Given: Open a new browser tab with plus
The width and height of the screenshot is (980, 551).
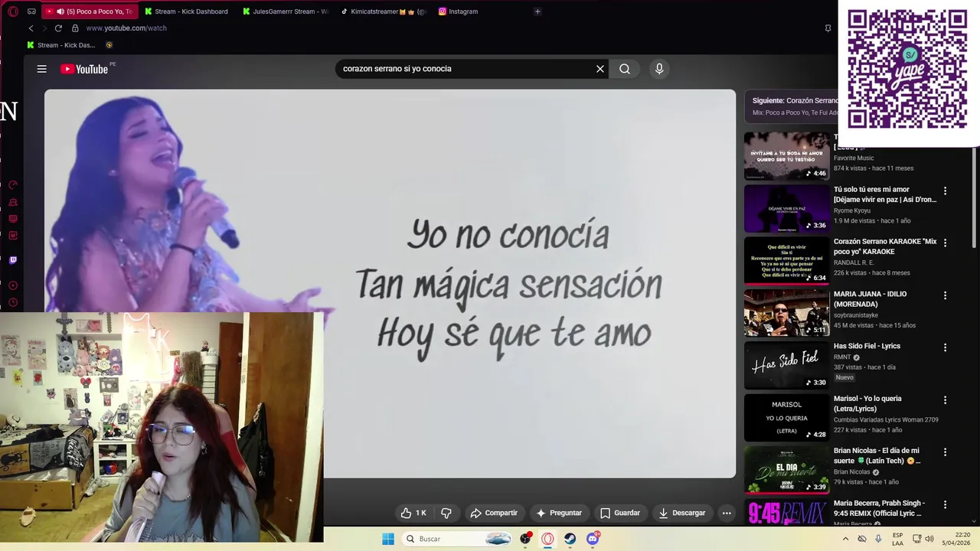Looking at the screenshot, I should [537, 11].
